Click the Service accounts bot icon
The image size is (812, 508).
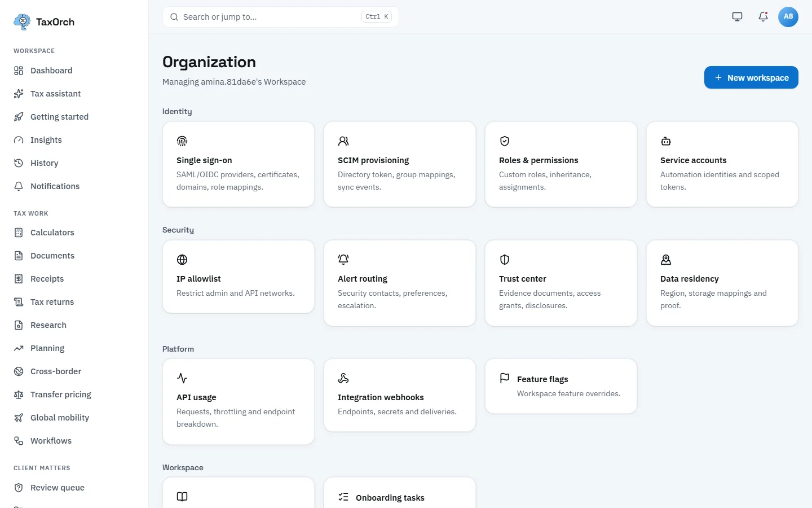pos(666,141)
